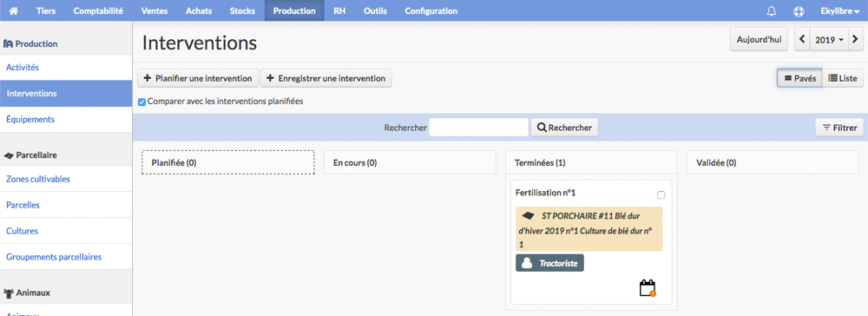Open the Production menu
Screen dimensions: 868x316
(294, 10)
